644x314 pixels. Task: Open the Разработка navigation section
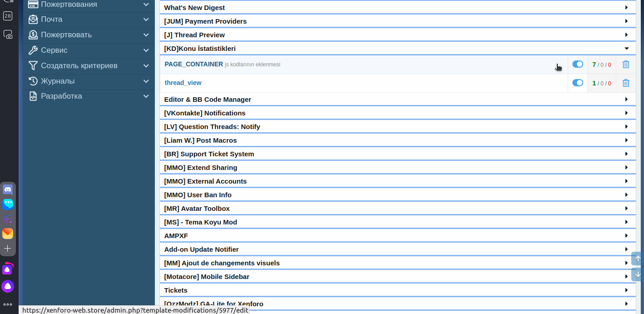(89, 96)
